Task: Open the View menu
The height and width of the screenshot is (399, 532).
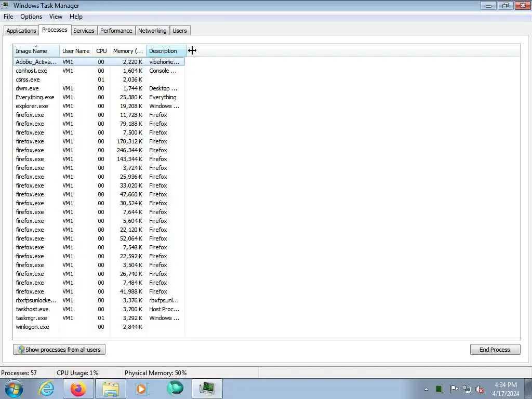Action: (x=56, y=17)
